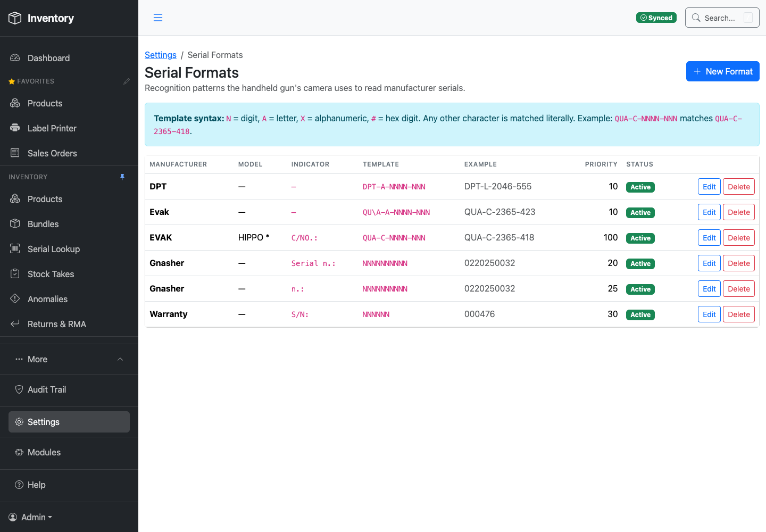Go to Sales Orders

[69, 153]
